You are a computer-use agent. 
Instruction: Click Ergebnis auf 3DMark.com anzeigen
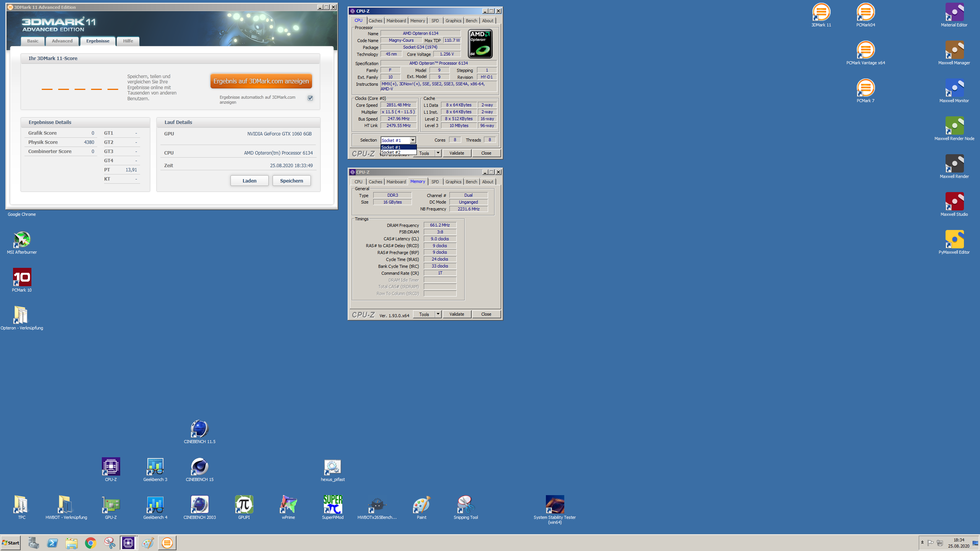pos(261,81)
